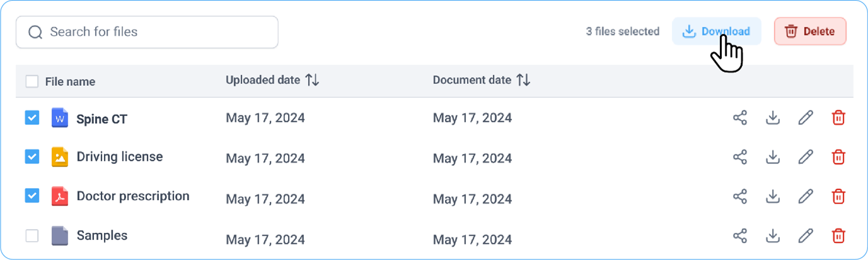The image size is (868, 260).
Task: Toggle the select-all File name checkbox
Action: click(32, 81)
